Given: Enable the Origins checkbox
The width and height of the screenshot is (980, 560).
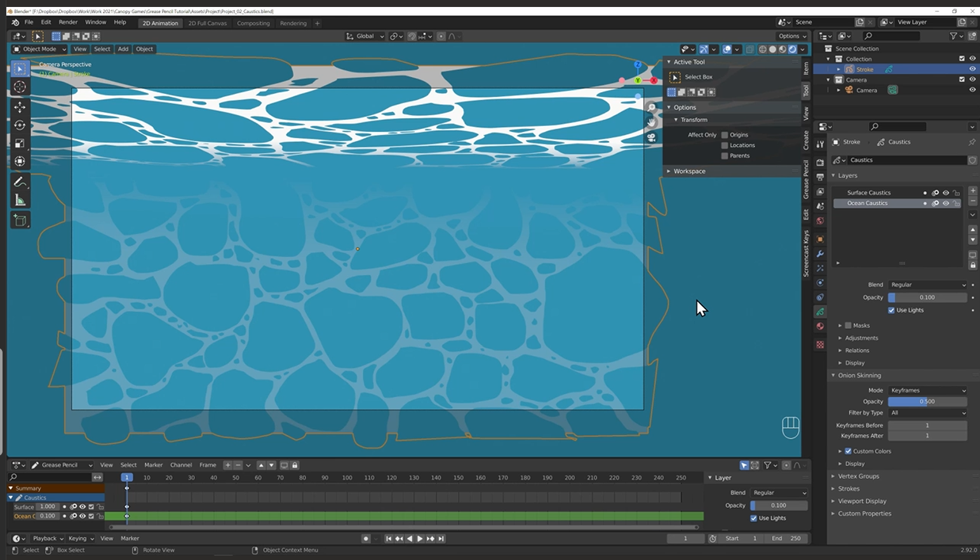Looking at the screenshot, I should point(724,135).
